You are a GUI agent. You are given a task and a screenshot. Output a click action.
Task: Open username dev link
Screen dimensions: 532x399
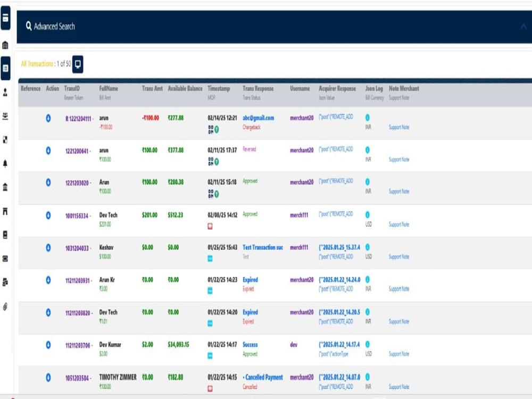pyautogui.click(x=294, y=345)
